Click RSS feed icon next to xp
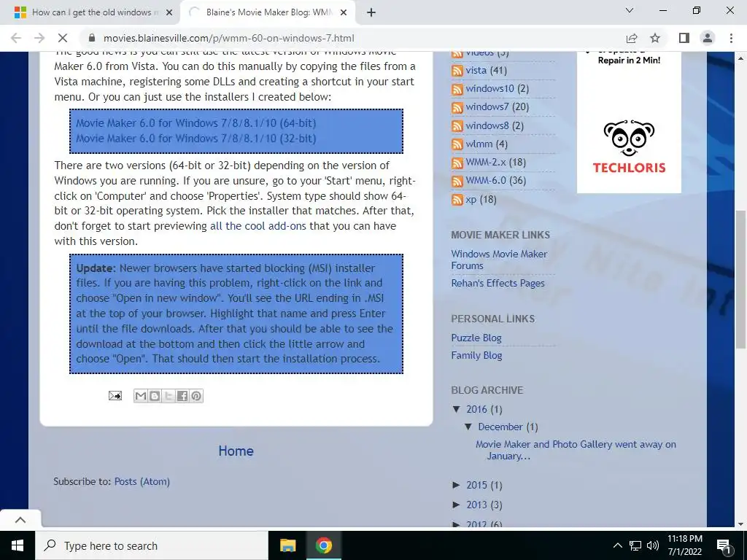The image size is (747, 560). tap(457, 200)
